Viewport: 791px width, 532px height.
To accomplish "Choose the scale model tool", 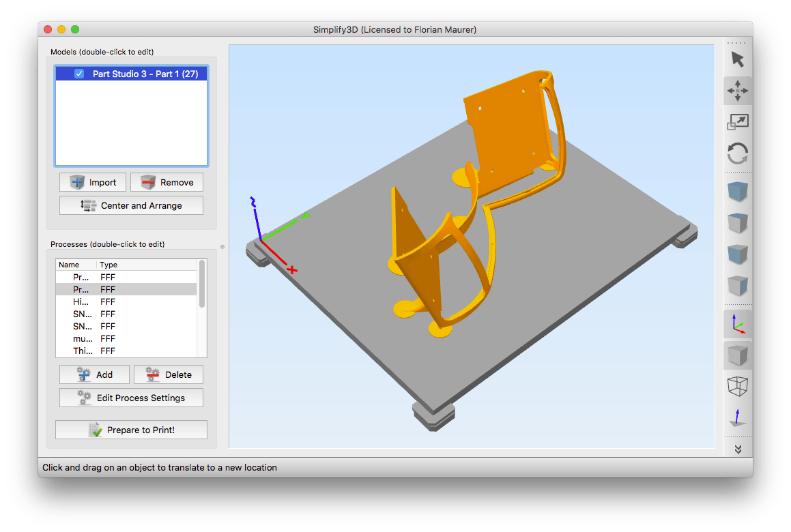I will 738,122.
